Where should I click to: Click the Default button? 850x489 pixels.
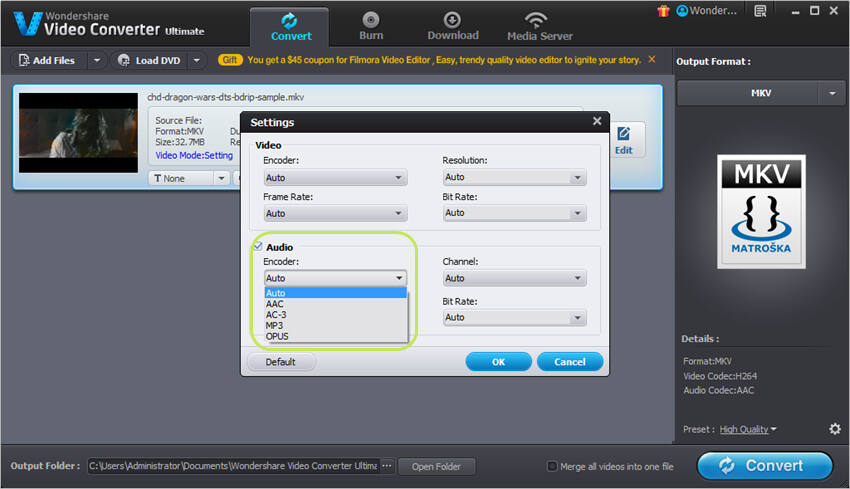point(281,362)
